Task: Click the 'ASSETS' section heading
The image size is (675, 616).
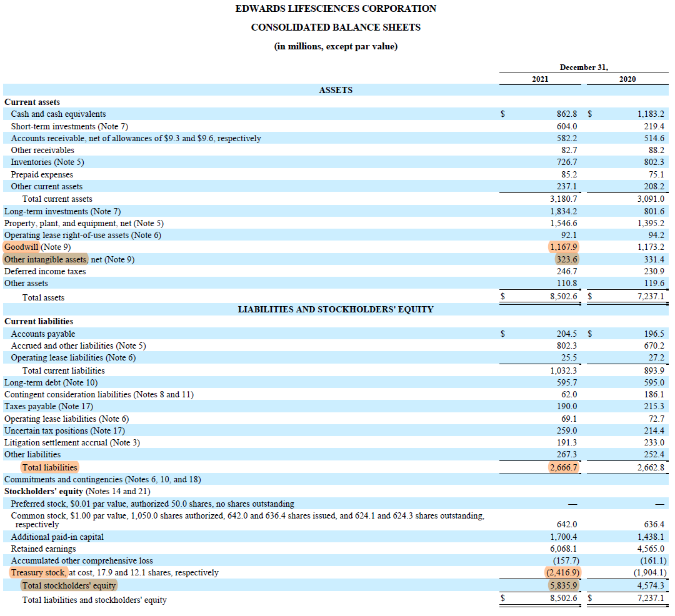Action: click(x=336, y=91)
